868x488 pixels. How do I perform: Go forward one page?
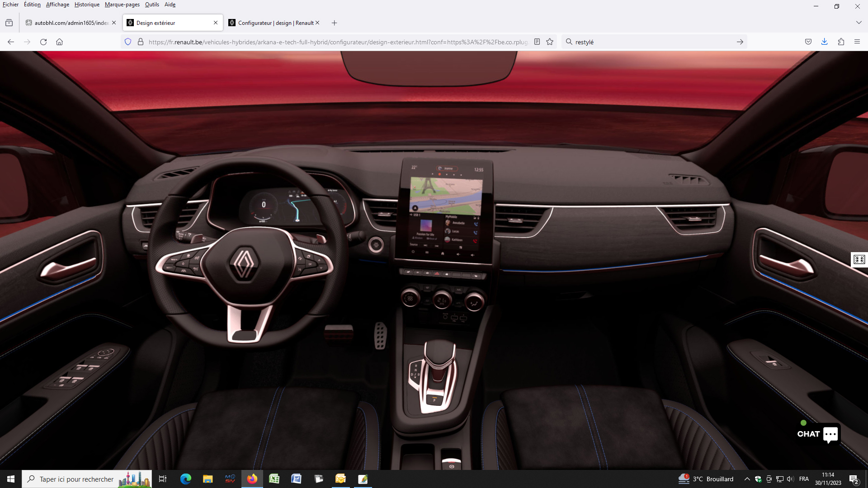[27, 42]
